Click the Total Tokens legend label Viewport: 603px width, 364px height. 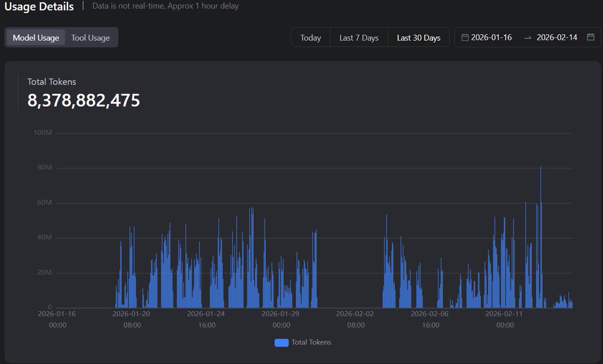point(311,342)
